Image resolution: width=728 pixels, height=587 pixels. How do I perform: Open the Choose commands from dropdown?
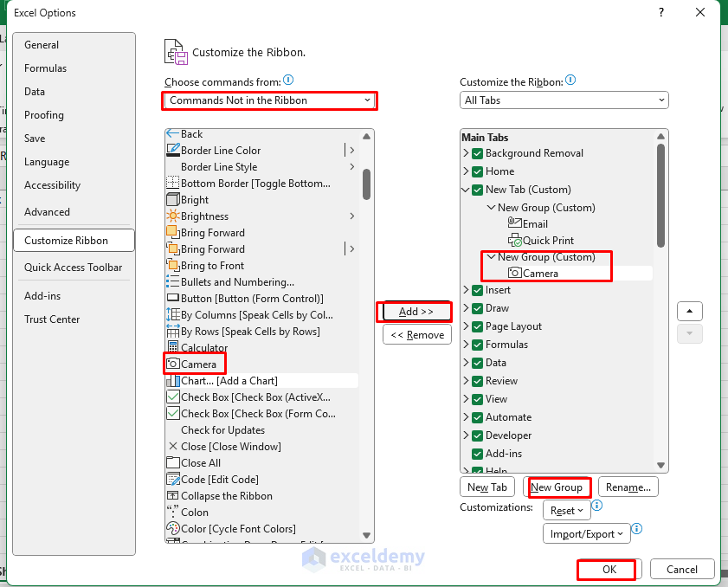coord(270,100)
